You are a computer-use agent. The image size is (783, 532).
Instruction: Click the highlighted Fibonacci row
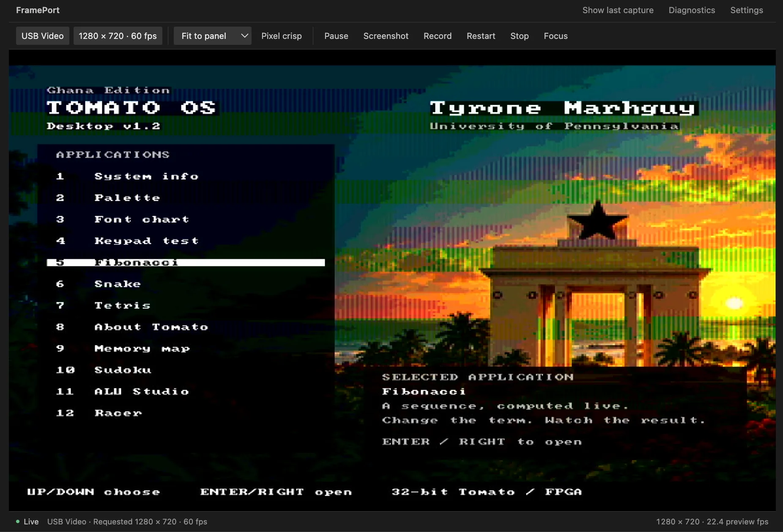(x=186, y=263)
